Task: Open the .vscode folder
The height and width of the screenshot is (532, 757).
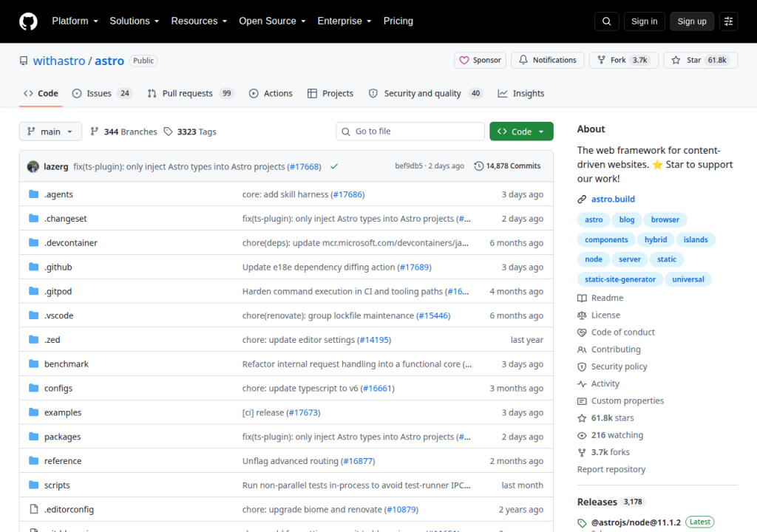Action: pyautogui.click(x=59, y=316)
